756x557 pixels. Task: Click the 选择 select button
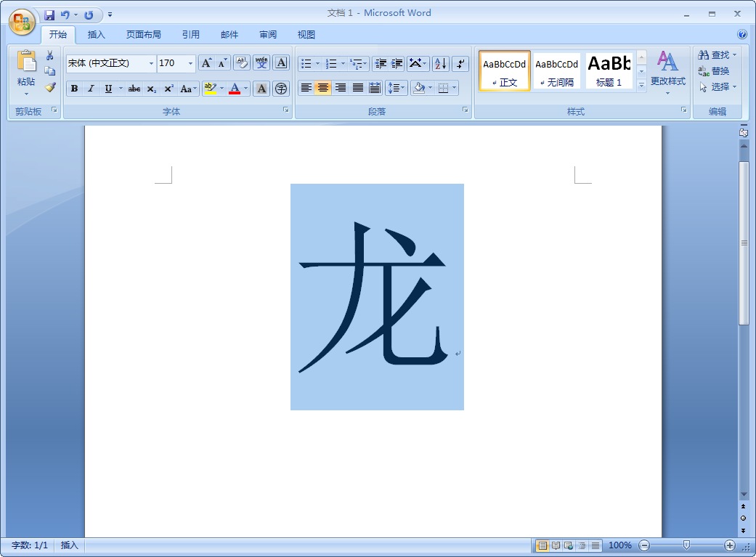click(718, 87)
